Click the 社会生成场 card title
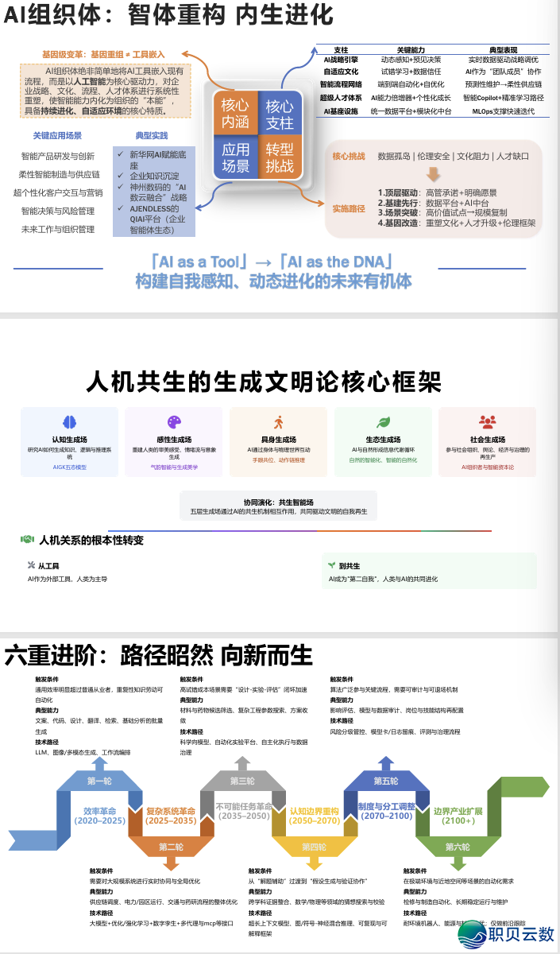 tap(487, 440)
